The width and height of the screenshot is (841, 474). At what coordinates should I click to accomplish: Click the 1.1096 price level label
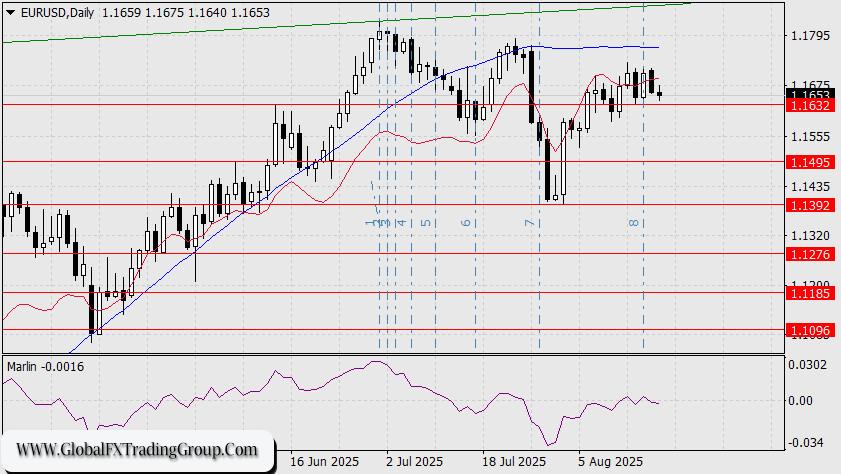click(812, 330)
